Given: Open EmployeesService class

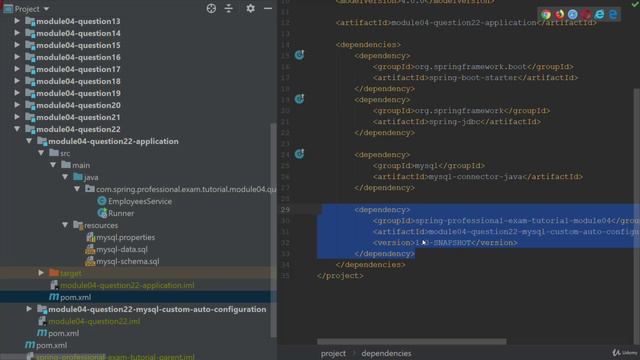Looking at the screenshot, I should coord(140,201).
